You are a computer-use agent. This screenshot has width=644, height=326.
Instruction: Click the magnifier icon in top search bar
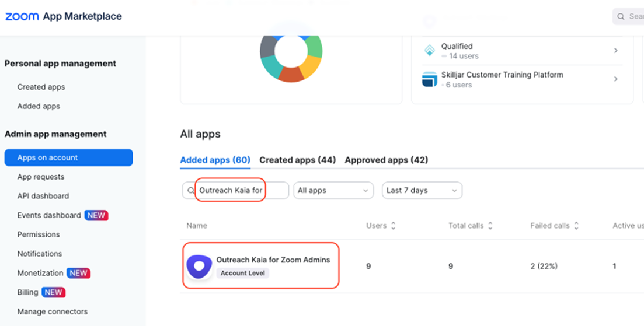pyautogui.click(x=621, y=17)
